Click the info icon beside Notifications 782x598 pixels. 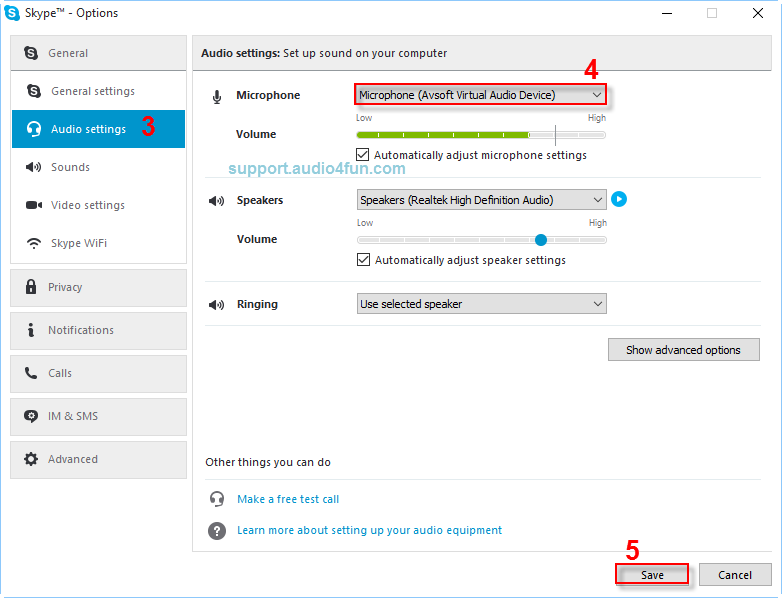point(31,330)
